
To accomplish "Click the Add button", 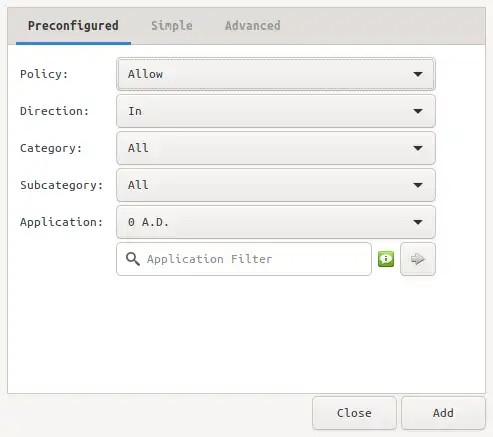I will tap(443, 413).
